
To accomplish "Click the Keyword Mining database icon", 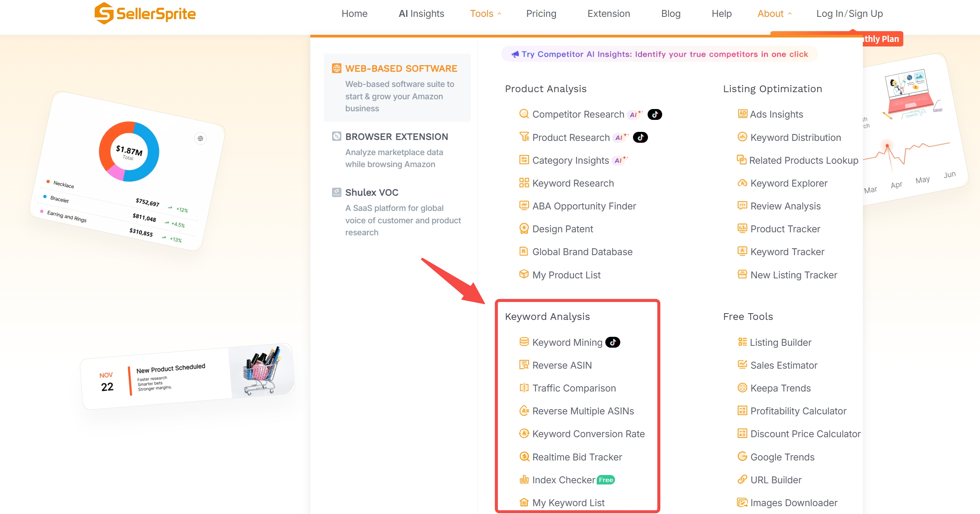I will pyautogui.click(x=524, y=342).
